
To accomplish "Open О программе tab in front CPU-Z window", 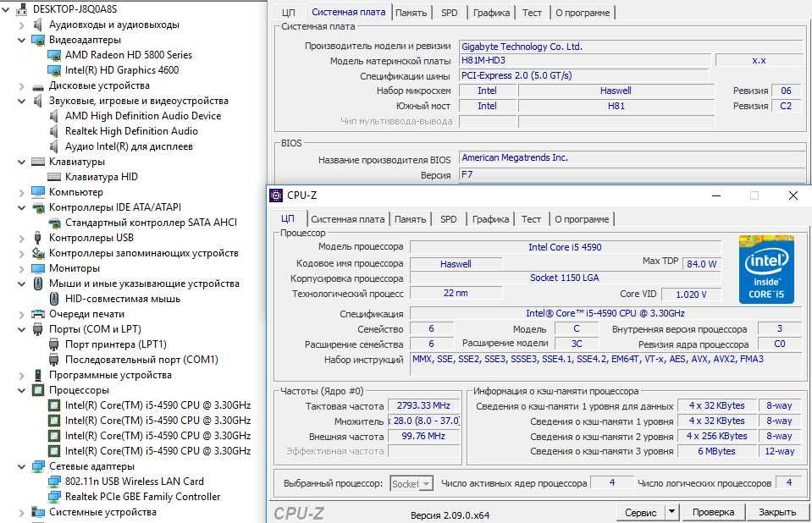I will (x=582, y=219).
